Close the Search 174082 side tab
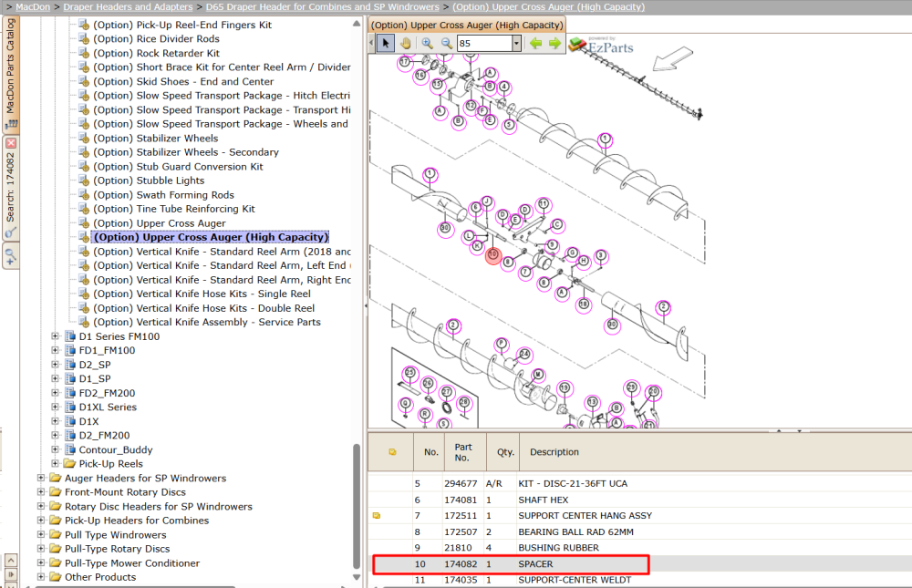Image resolution: width=912 pixels, height=588 pixels. [11, 142]
